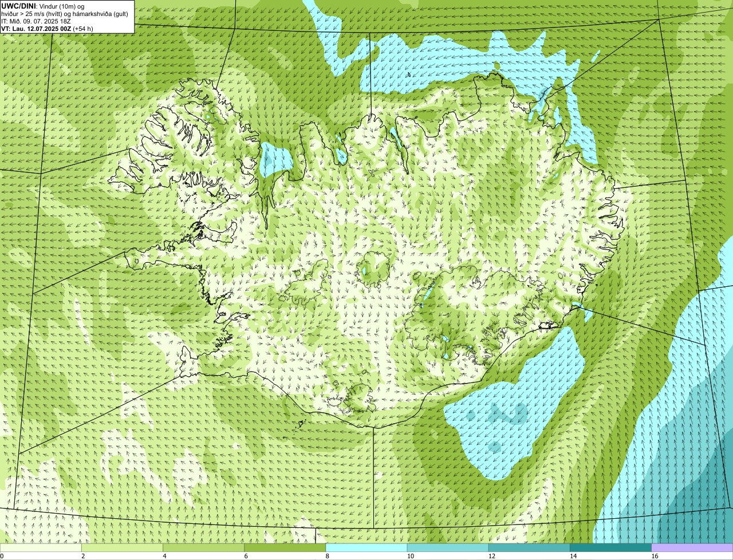Screen dimensions: 733x560
Task: Click the 0–2 m/s pale yellow legend swatch
Action: coord(41,548)
